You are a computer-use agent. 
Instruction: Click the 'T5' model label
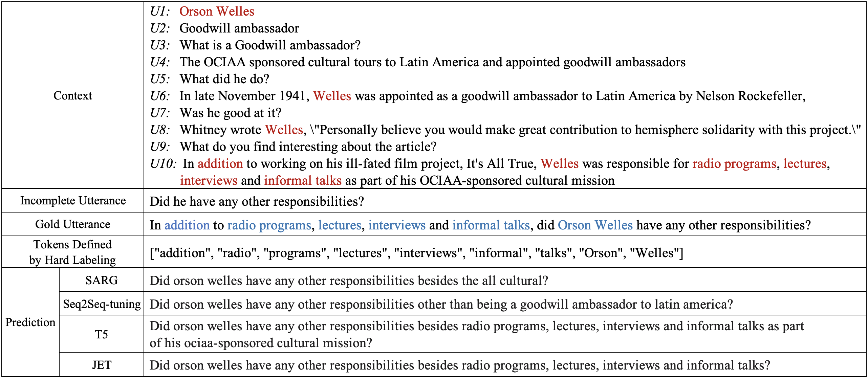click(x=101, y=334)
